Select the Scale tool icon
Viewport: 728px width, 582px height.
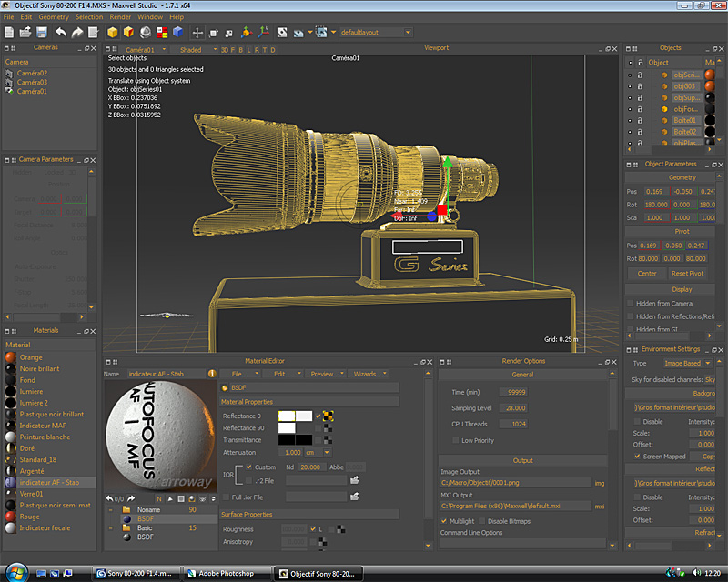(229, 33)
